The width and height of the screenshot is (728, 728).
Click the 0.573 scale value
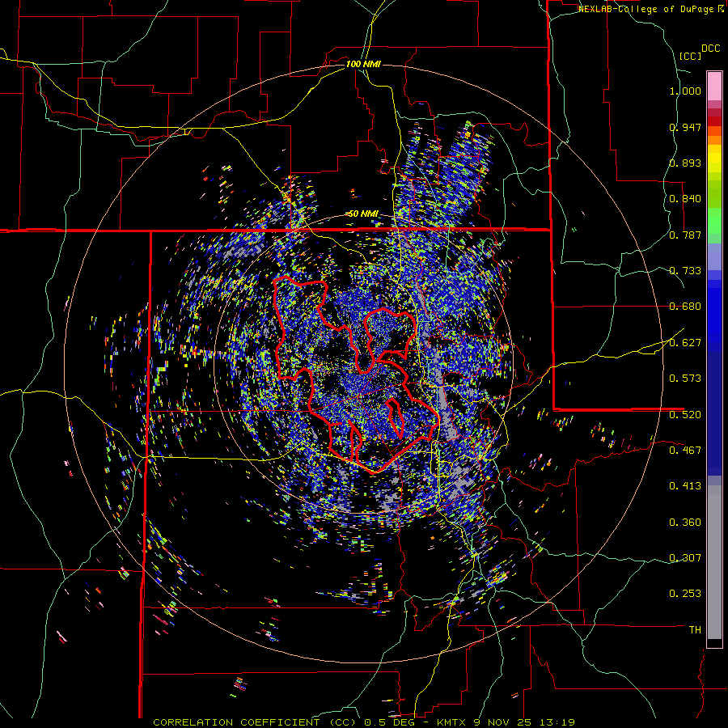(685, 379)
